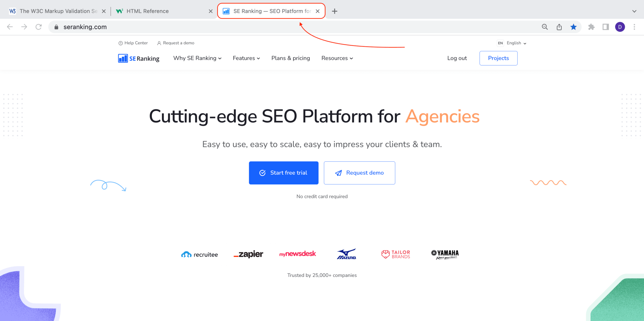The height and width of the screenshot is (321, 644).
Task: Open the tab list chevron at top right
Action: tap(634, 11)
